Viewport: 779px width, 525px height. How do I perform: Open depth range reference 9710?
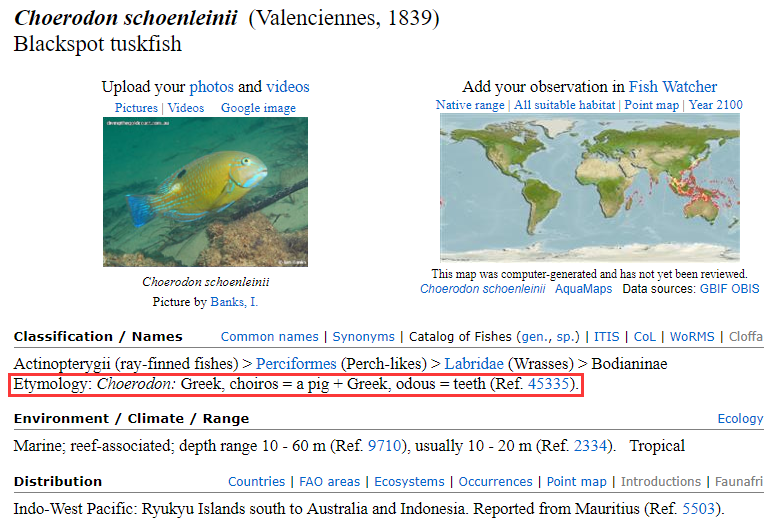[384, 446]
